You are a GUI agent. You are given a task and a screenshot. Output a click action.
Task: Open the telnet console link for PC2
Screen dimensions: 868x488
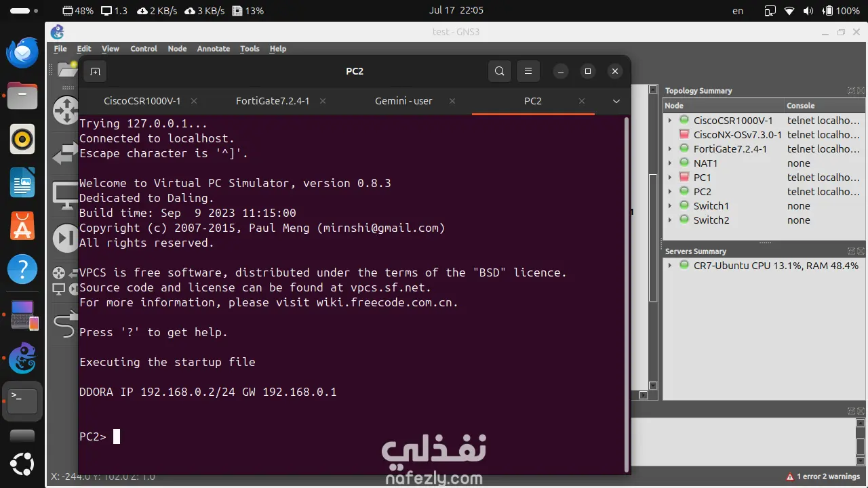(x=823, y=191)
